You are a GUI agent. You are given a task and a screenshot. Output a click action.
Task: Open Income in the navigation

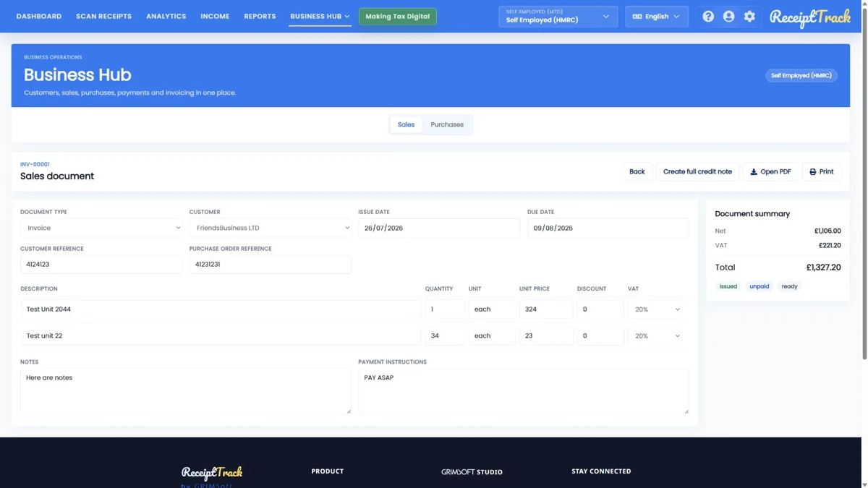[215, 16]
